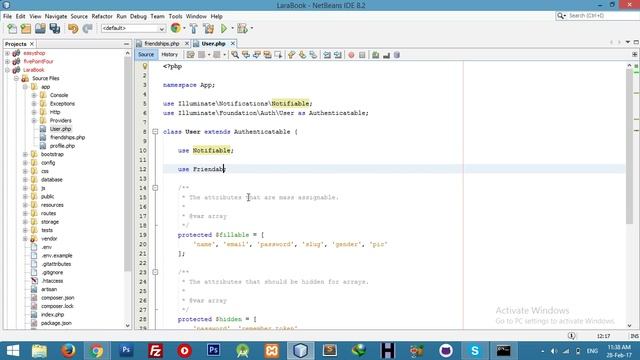Select the Source view button

[146, 54]
